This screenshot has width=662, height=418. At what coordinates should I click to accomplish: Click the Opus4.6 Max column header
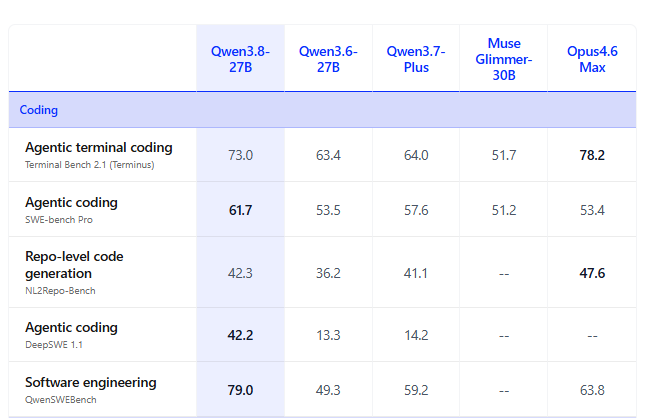coord(592,59)
